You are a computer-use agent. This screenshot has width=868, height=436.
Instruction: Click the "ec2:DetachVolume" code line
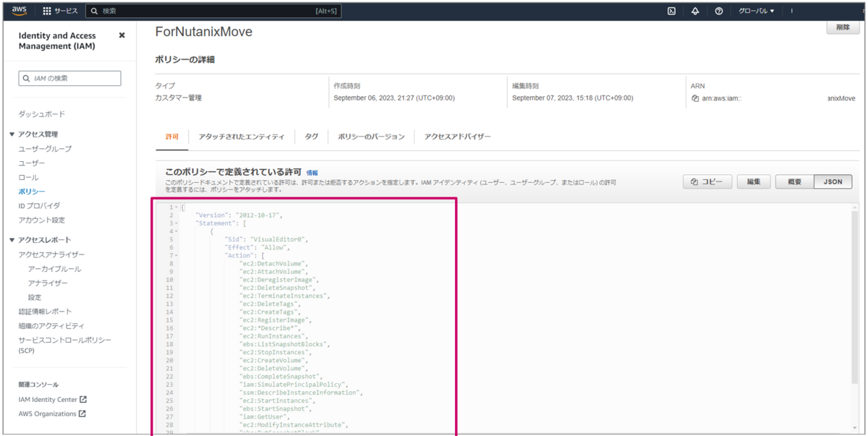coord(274,263)
